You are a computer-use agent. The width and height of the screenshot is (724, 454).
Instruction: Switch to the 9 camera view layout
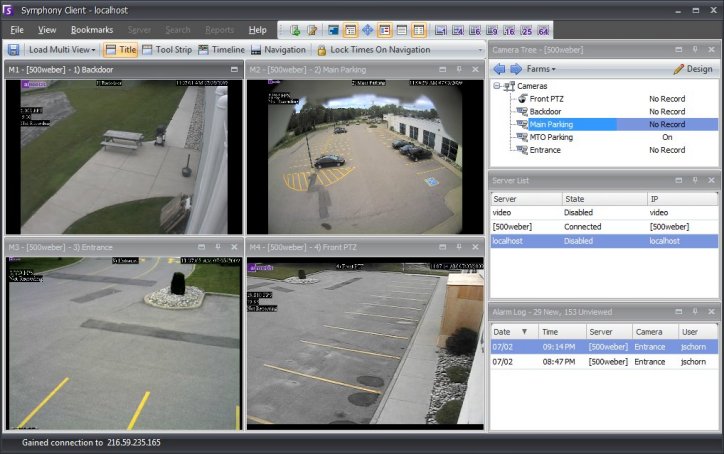[492, 30]
